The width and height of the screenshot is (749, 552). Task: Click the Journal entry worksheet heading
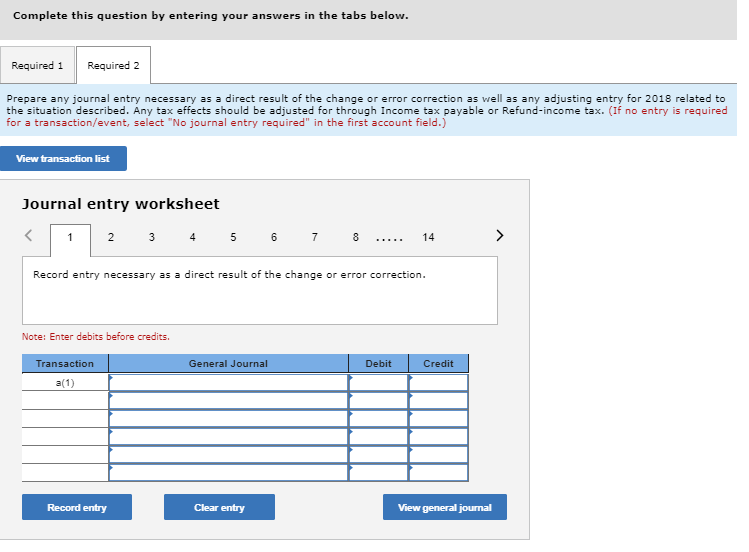tap(121, 204)
